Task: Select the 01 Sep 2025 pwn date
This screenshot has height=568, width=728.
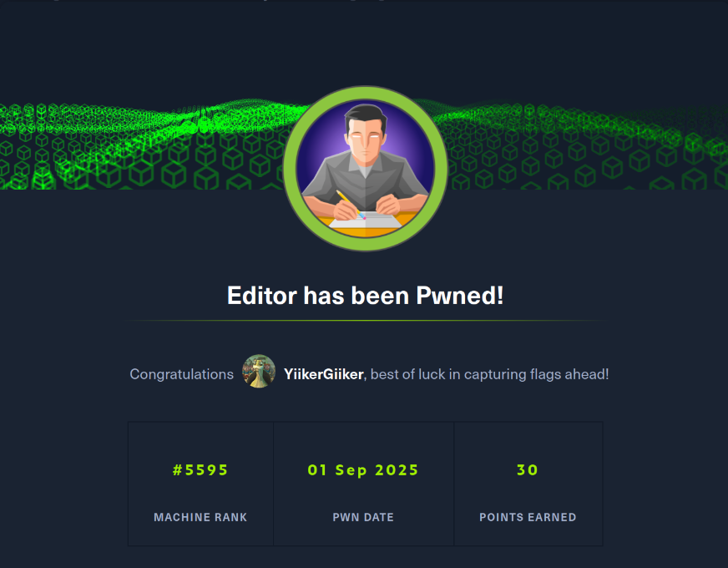Action: pyautogui.click(x=363, y=470)
